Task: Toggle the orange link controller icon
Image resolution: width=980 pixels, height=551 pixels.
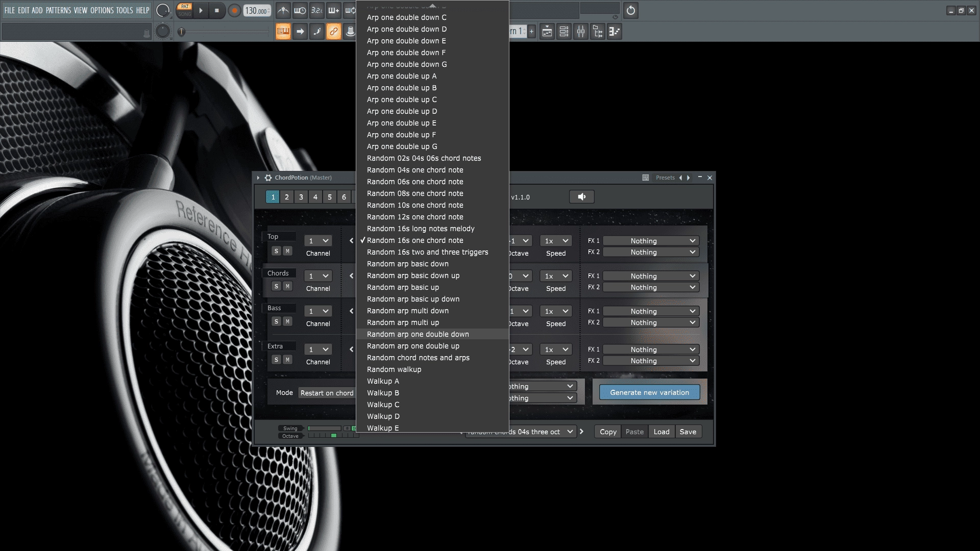Action: (334, 32)
